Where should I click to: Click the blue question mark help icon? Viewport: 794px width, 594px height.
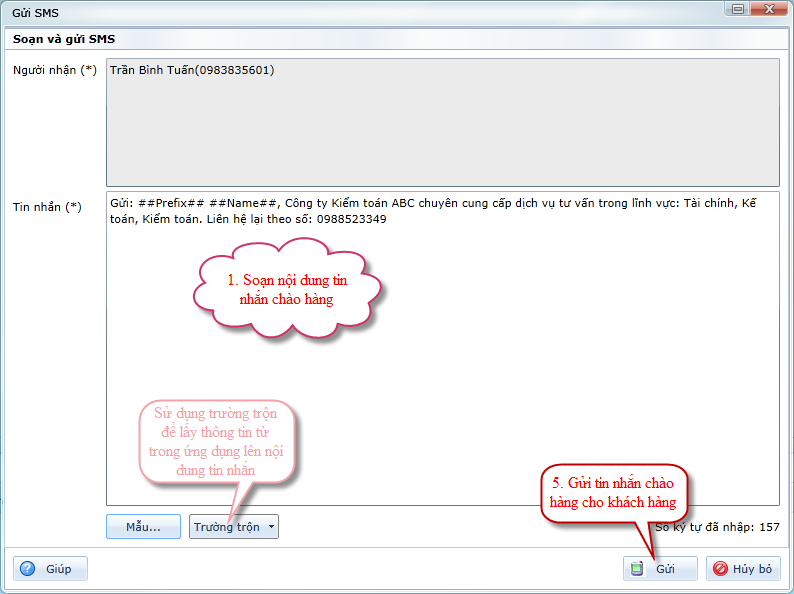[28, 569]
